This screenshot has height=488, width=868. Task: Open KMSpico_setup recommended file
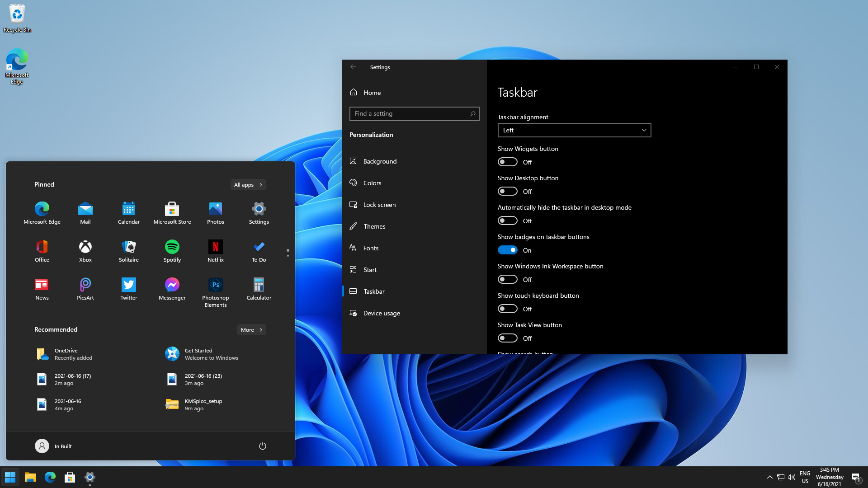point(203,404)
